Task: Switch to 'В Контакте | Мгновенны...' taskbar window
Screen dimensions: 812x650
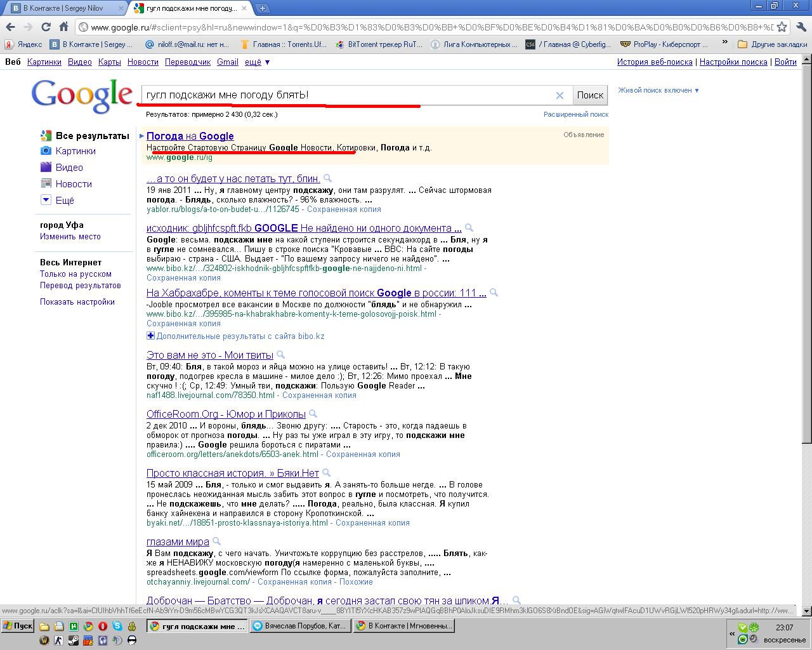Action: [403, 626]
